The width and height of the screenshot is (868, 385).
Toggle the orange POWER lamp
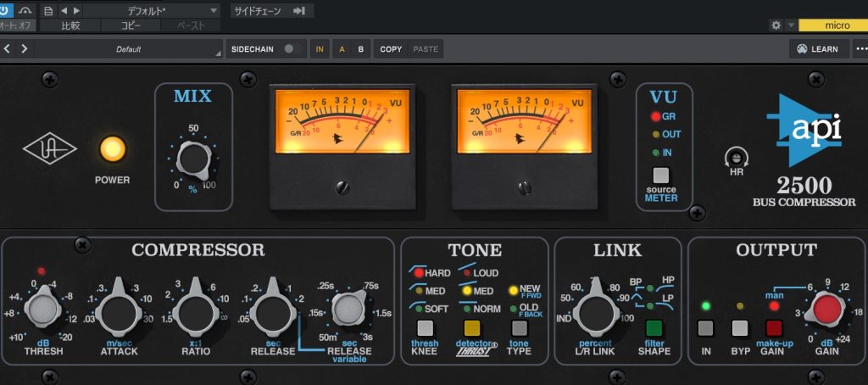coord(112,148)
